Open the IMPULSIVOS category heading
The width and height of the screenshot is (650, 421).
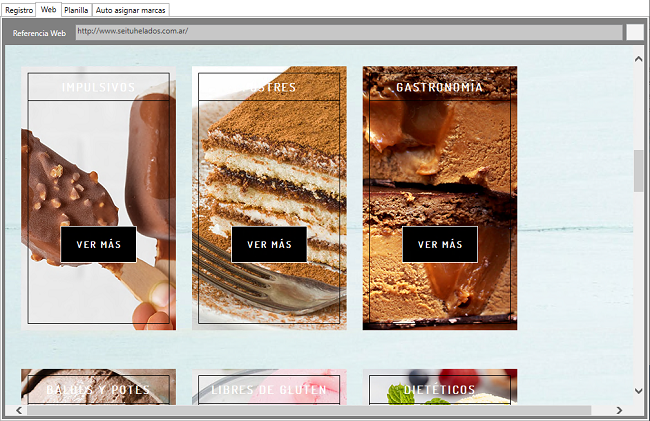click(x=99, y=87)
